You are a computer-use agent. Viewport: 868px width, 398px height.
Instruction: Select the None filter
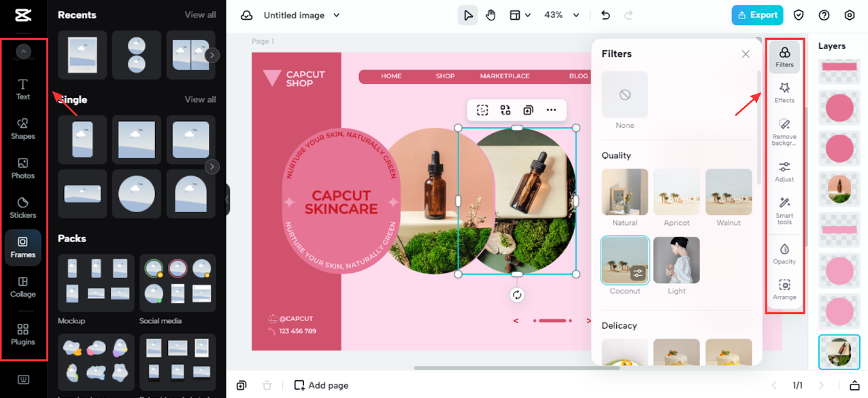click(625, 95)
